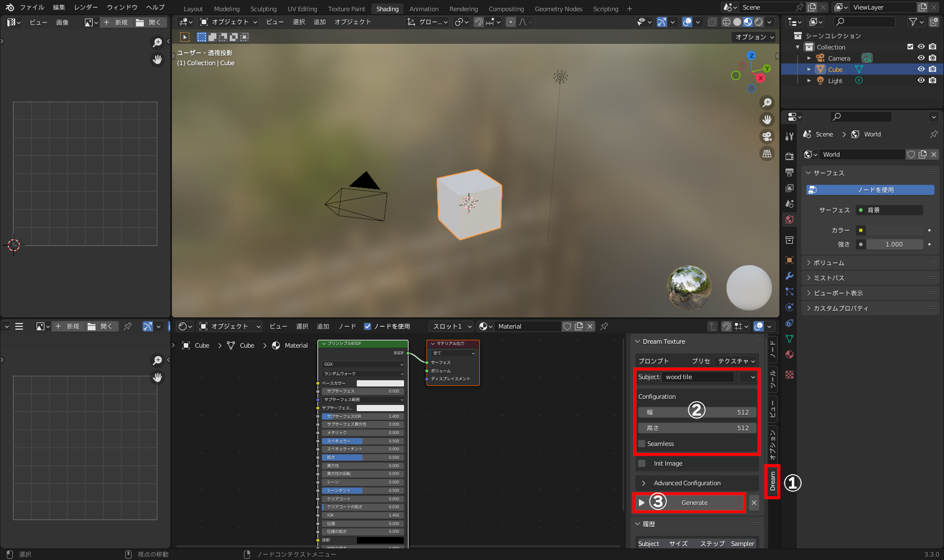Click the Generate button in Dream Texture

click(694, 502)
